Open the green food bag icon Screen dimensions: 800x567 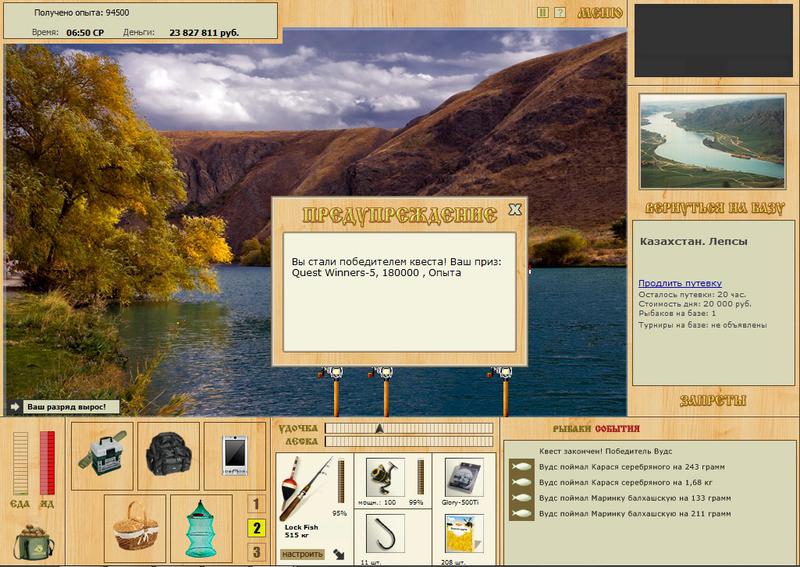click(x=33, y=542)
